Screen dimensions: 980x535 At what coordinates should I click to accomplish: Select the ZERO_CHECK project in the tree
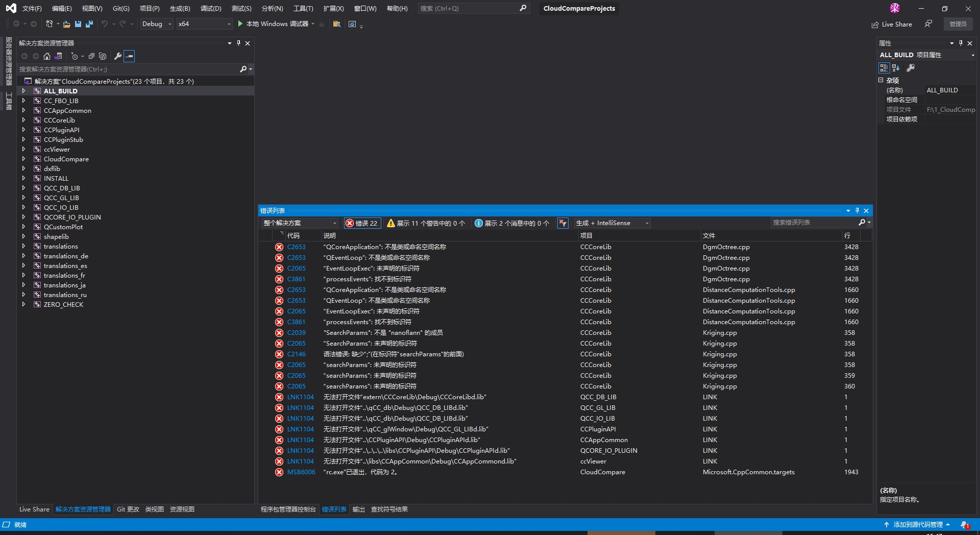coord(63,305)
